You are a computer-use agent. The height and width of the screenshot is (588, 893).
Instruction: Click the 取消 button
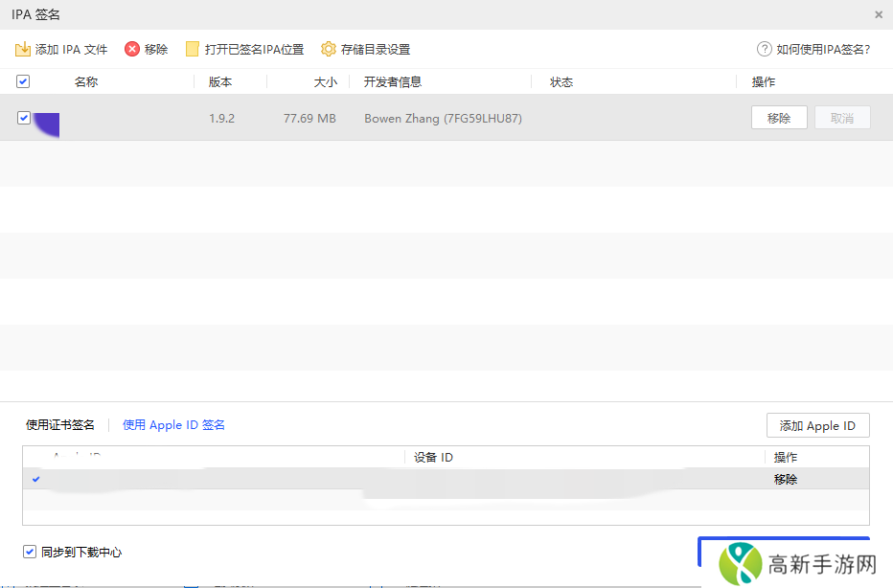point(841,117)
